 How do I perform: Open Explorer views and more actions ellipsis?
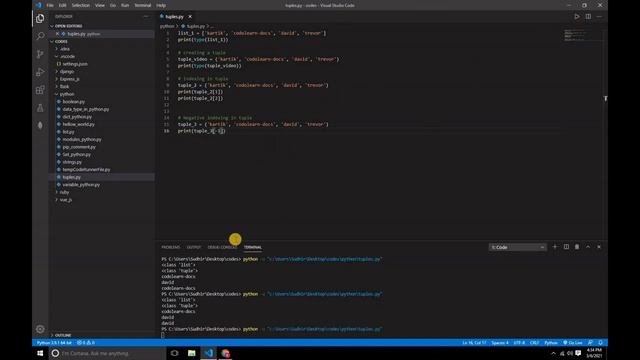146,17
